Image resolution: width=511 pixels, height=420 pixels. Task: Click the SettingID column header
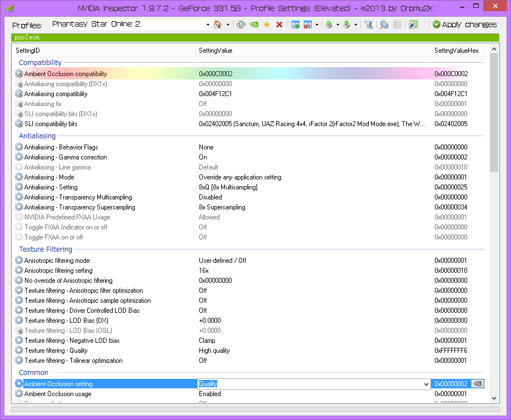[x=103, y=50]
